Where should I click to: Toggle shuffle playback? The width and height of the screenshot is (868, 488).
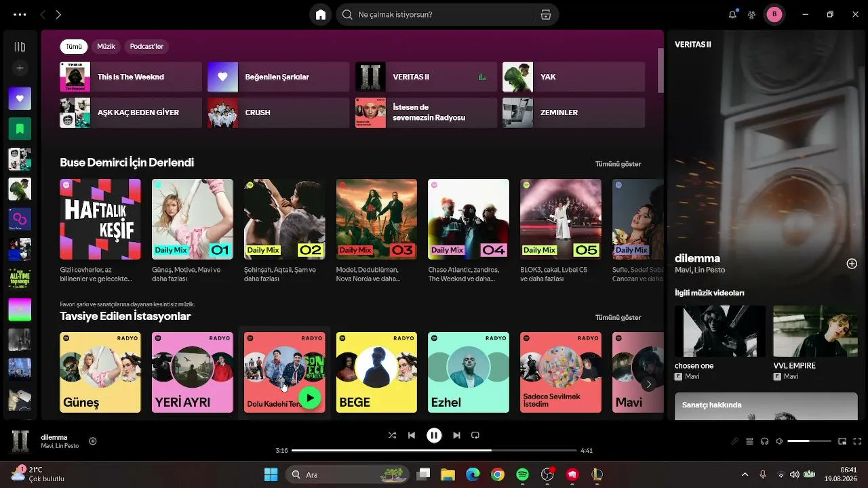click(x=392, y=435)
